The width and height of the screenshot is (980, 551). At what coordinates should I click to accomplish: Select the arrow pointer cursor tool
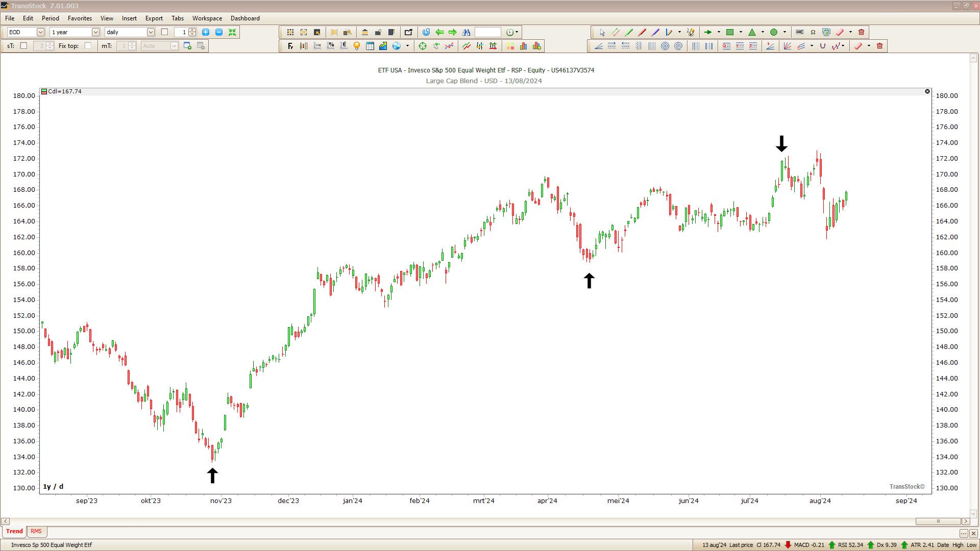tap(602, 32)
